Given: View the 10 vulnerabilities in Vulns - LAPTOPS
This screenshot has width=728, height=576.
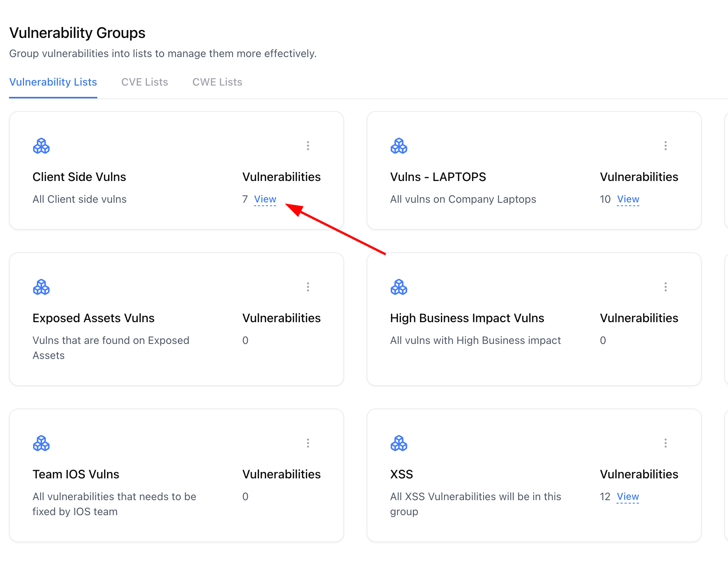Looking at the screenshot, I should click(627, 199).
